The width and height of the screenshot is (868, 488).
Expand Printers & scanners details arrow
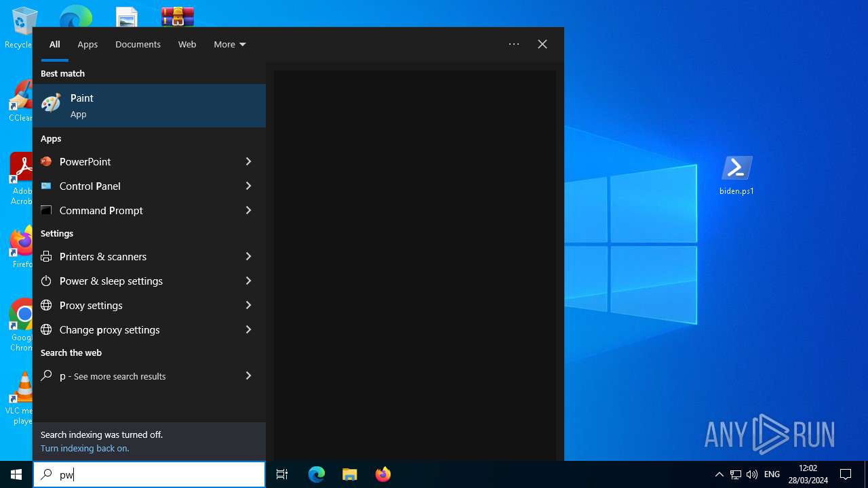point(248,256)
